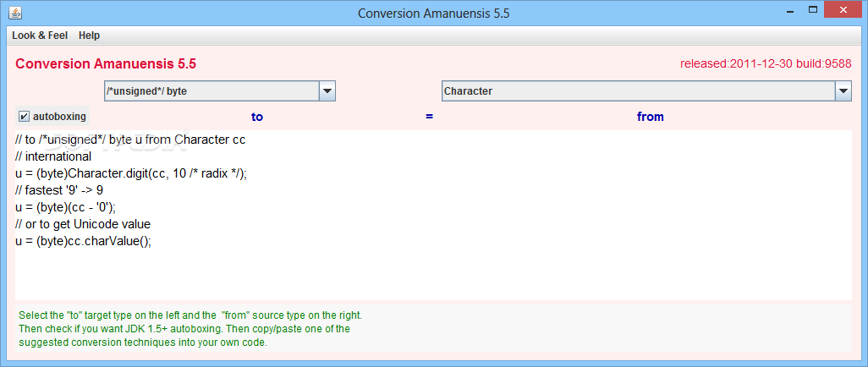Click the "released:2011-12-30 build:9588" label
The height and width of the screenshot is (367, 868).
pyautogui.click(x=766, y=63)
